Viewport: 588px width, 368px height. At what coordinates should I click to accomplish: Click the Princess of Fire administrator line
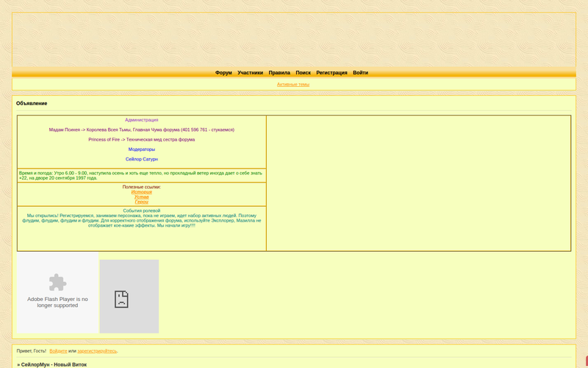(x=141, y=139)
